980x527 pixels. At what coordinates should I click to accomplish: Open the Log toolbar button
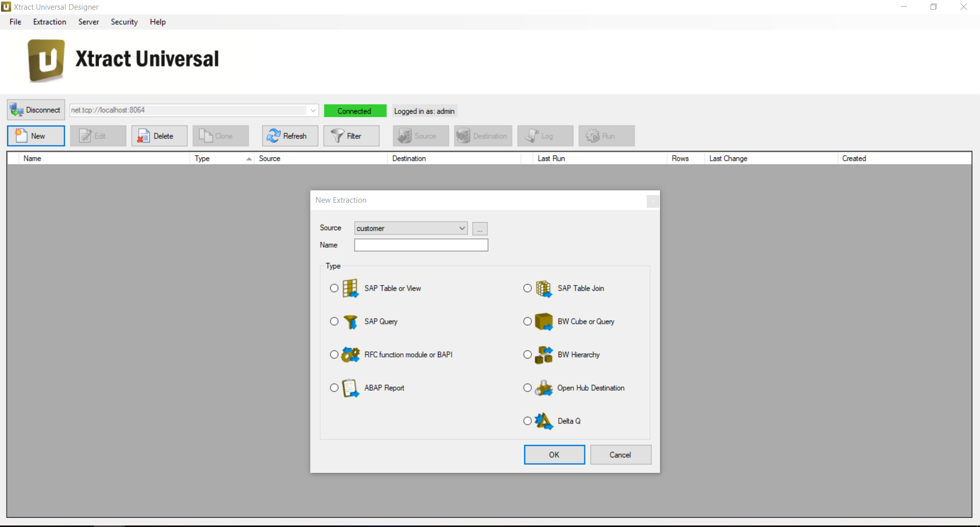point(545,136)
